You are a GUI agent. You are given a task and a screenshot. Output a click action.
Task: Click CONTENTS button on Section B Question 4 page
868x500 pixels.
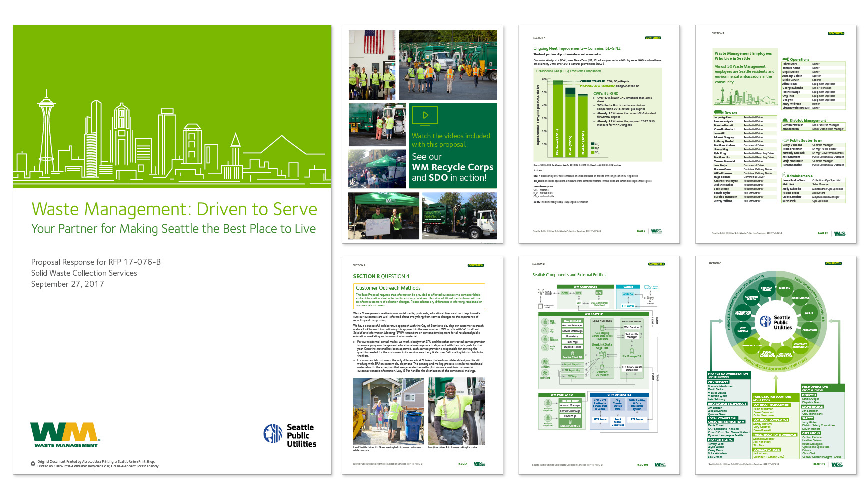pyautogui.click(x=476, y=265)
